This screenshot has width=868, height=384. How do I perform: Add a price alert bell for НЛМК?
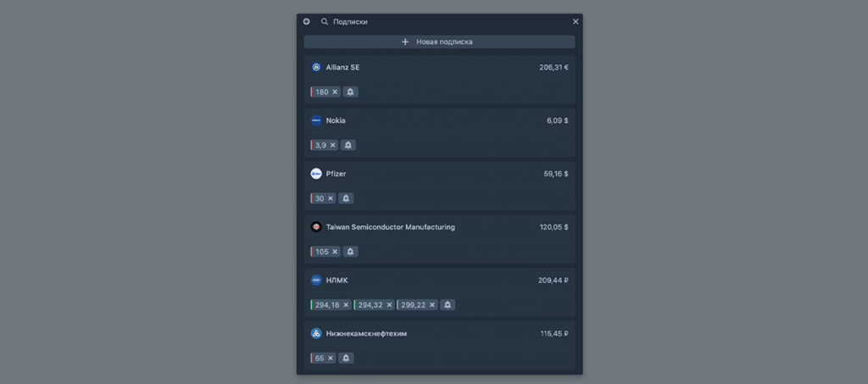pos(448,305)
